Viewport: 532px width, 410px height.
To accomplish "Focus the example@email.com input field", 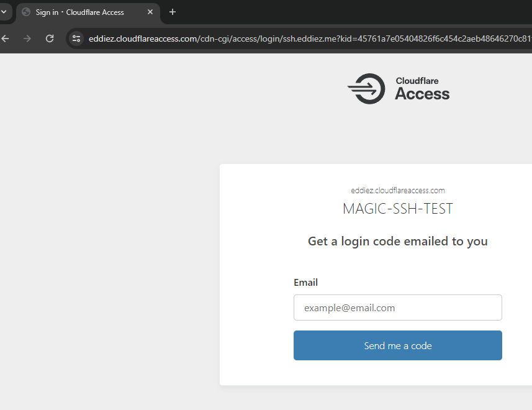I will tap(397, 308).
